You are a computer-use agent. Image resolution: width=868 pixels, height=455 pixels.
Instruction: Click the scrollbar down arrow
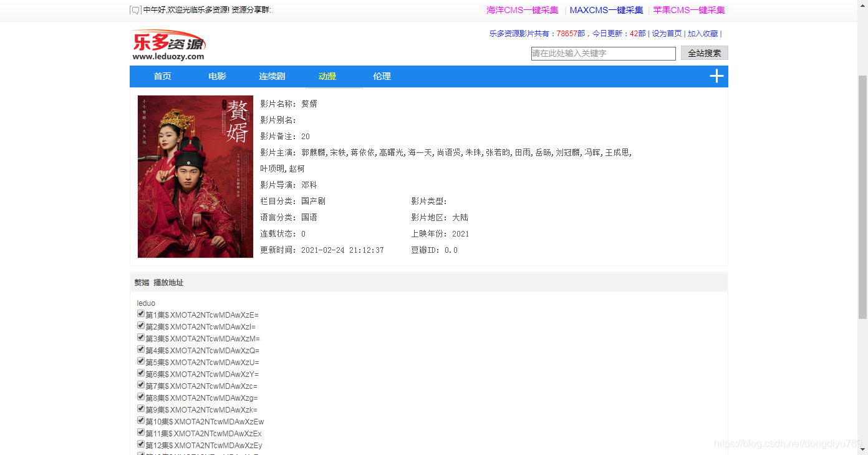862,450
